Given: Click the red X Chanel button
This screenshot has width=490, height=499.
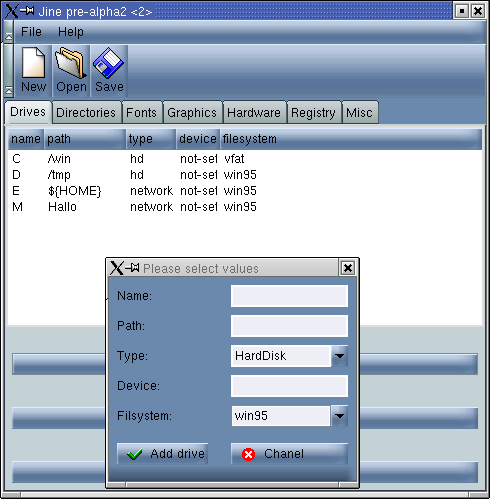Looking at the screenshot, I should (x=289, y=453).
